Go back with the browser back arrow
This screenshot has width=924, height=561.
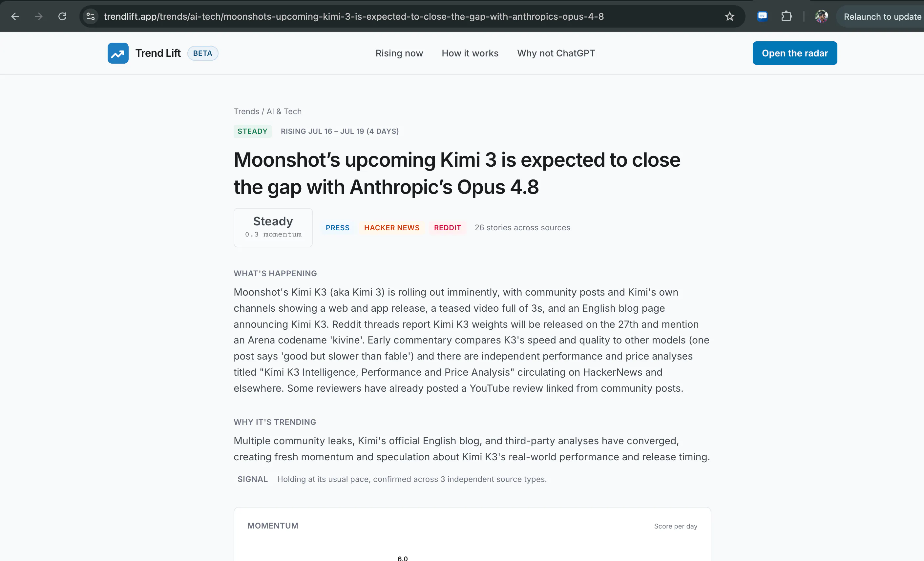point(15,16)
